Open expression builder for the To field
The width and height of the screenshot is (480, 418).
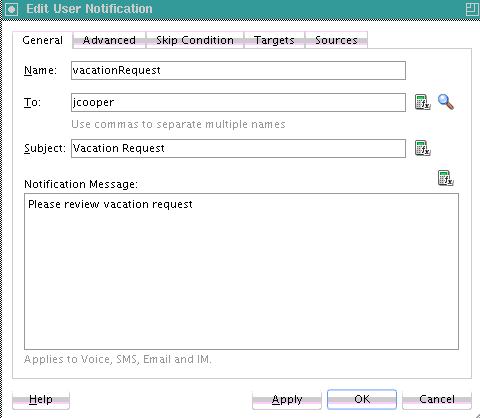click(x=423, y=102)
